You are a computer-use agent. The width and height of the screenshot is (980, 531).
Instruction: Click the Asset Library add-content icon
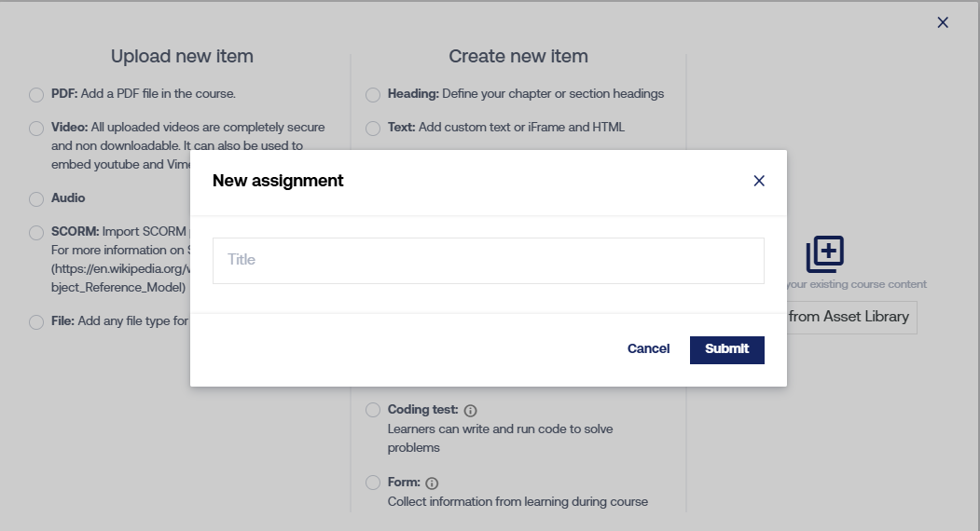[825, 254]
